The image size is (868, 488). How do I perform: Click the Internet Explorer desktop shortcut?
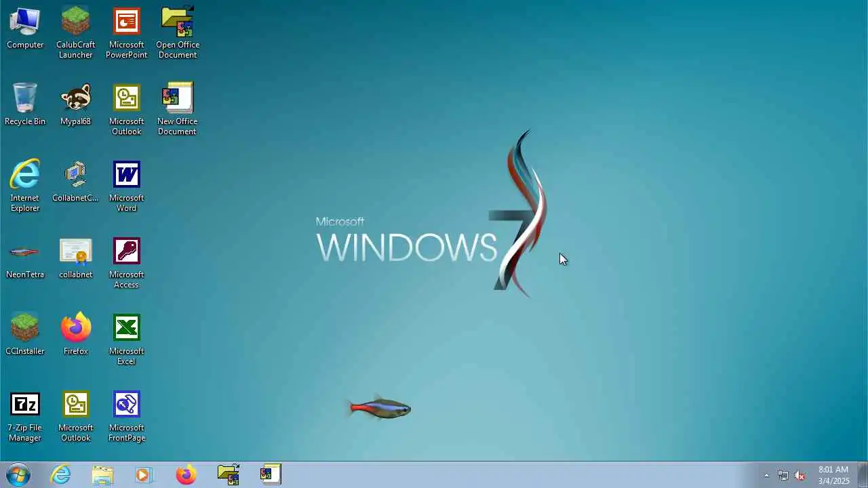pyautogui.click(x=25, y=186)
